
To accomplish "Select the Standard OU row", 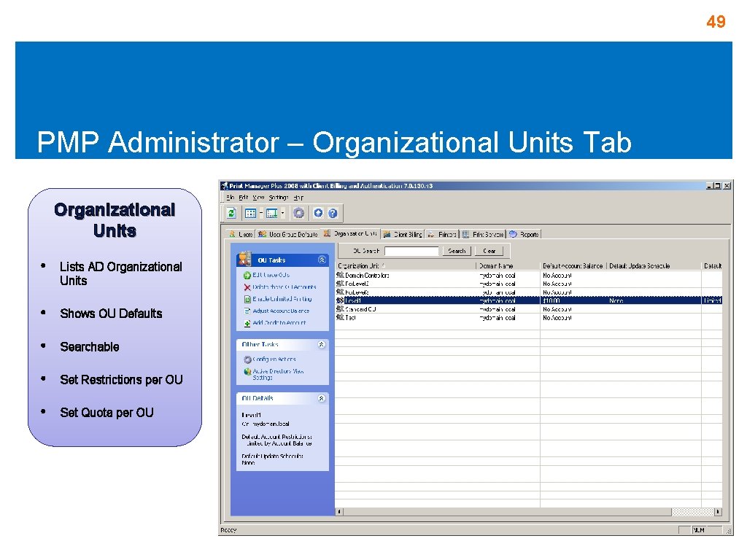I will click(x=529, y=309).
